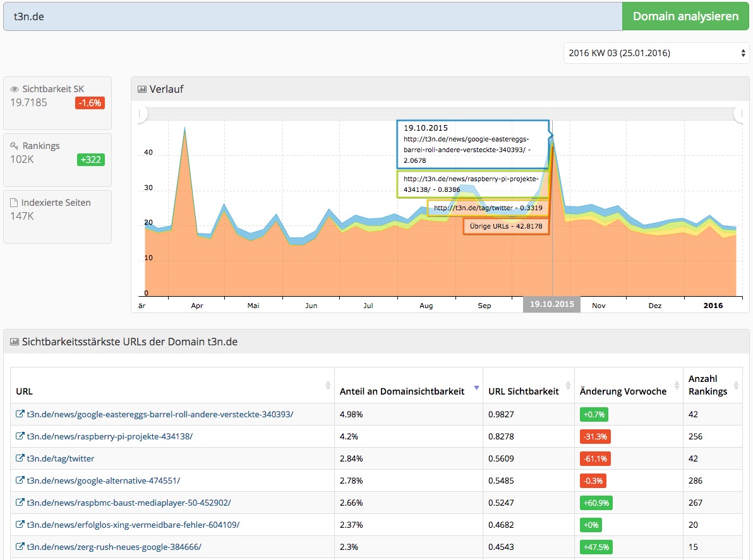
Task: Open the raspberry-pi-projekte-434138 URL link
Action: (109, 436)
